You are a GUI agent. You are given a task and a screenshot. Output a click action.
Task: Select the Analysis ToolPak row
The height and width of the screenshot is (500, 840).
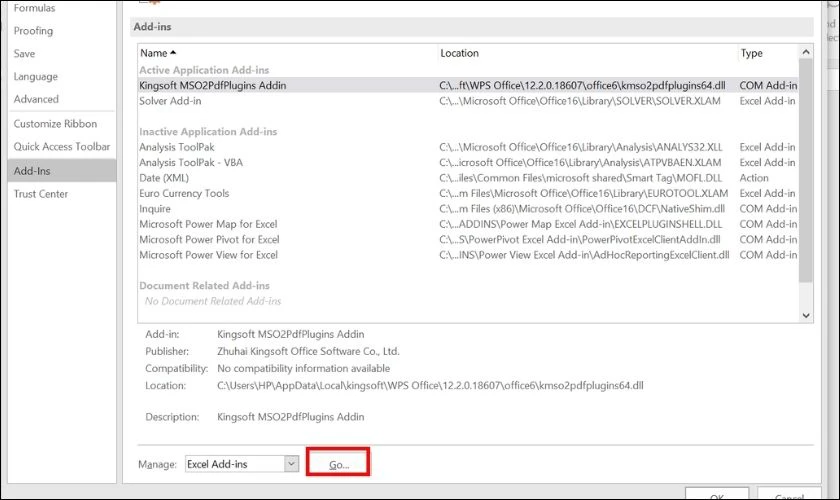click(468, 147)
